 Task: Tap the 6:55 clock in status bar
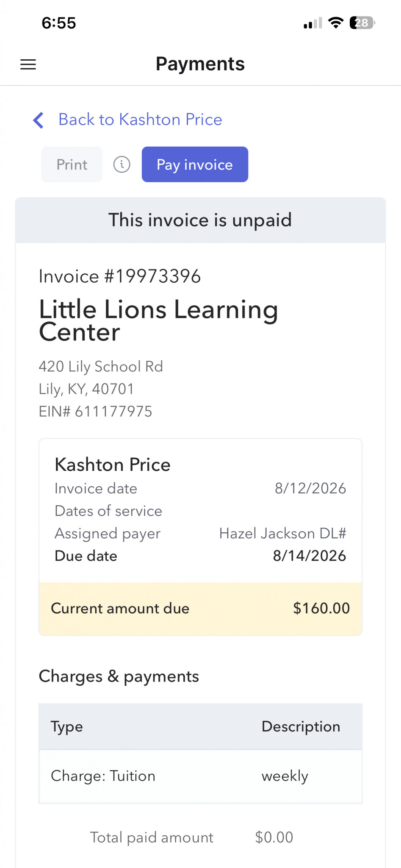click(59, 23)
